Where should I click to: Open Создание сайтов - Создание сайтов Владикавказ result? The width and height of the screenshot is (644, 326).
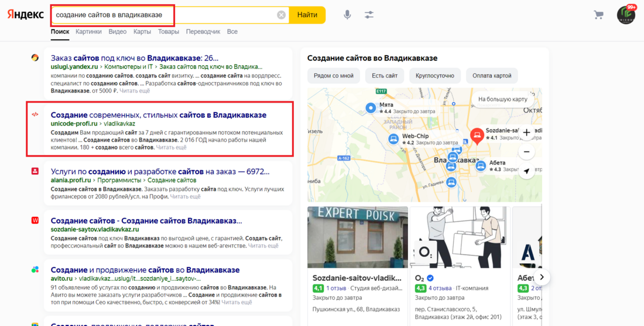[x=146, y=220]
